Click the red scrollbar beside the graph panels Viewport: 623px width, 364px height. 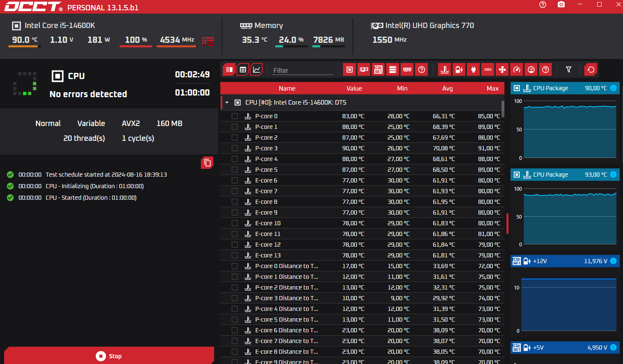pos(508,224)
